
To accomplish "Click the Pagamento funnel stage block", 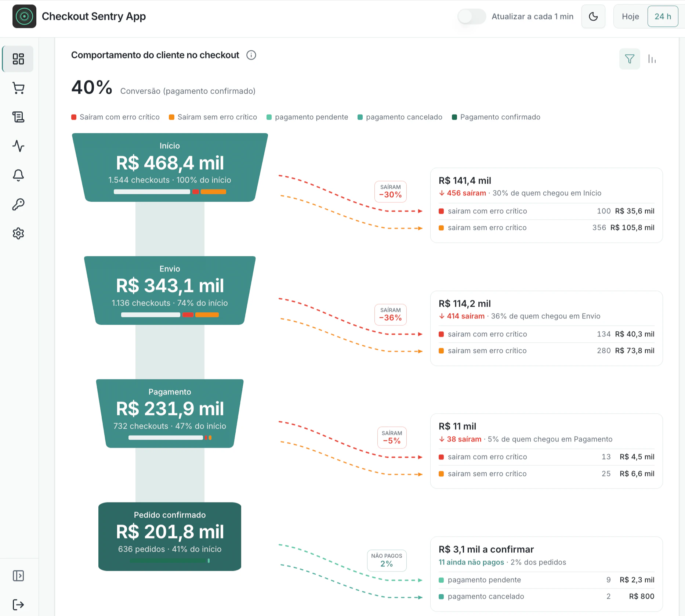I will [170, 413].
